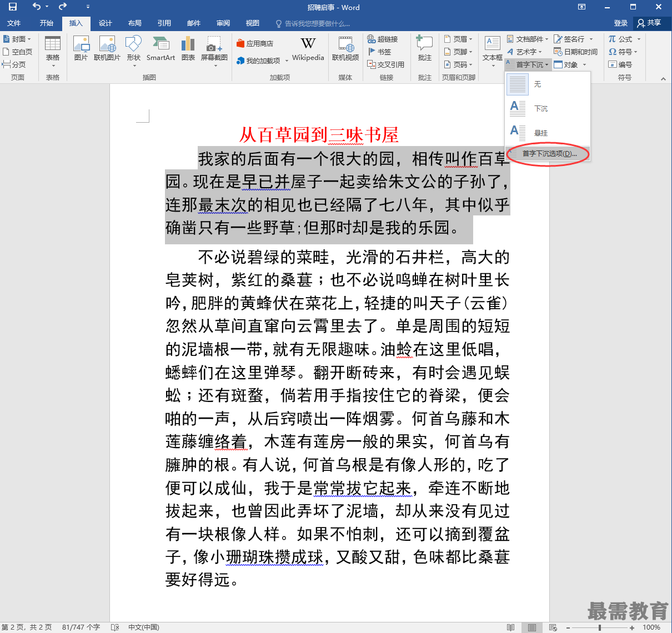Switch to the Review (审阅) tab
Image resolution: width=672 pixels, height=633 pixels.
[x=223, y=23]
